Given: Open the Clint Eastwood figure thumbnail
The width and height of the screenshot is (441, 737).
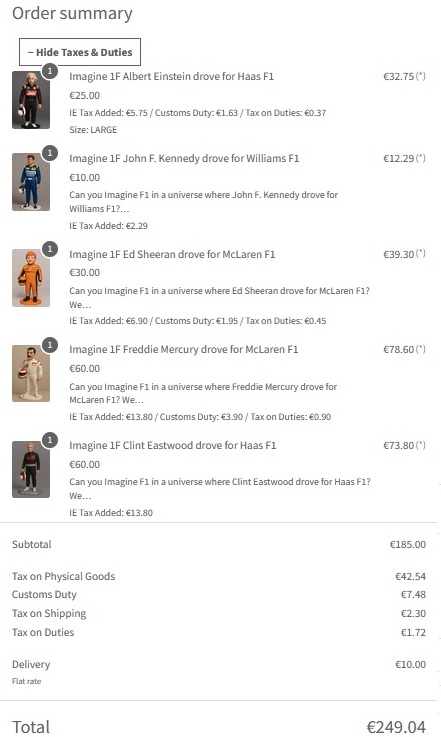Looking at the screenshot, I should click(x=31, y=469).
